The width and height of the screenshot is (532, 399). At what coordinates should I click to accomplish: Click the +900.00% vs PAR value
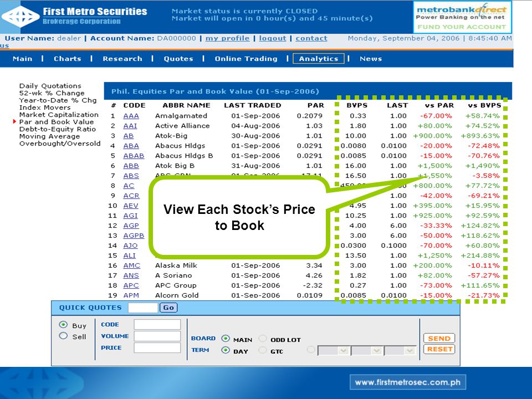(x=432, y=136)
